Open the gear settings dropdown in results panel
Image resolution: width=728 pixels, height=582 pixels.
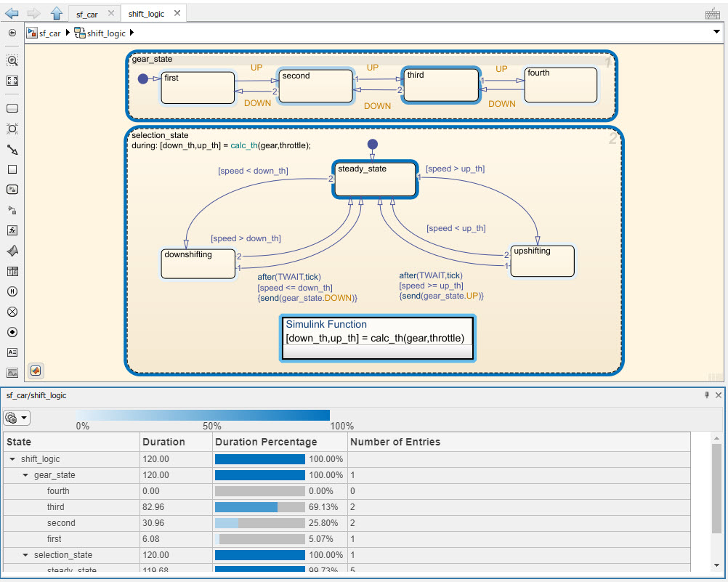tap(16, 417)
